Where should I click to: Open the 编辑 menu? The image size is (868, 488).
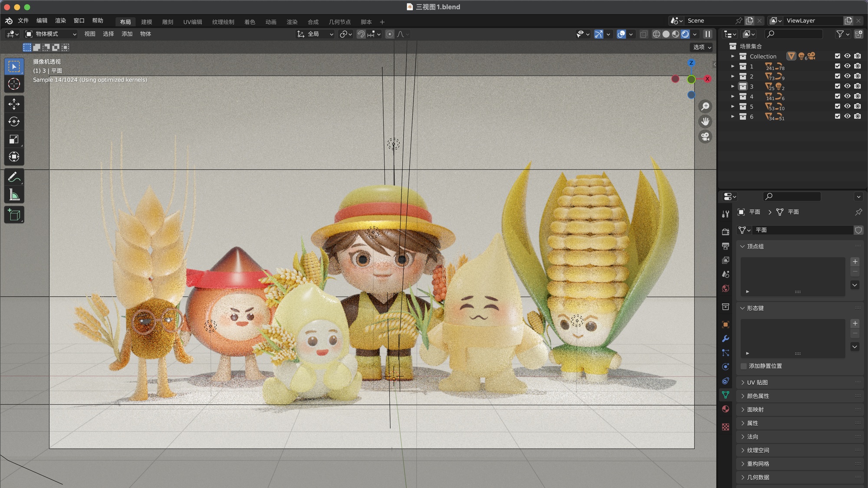pos(42,21)
